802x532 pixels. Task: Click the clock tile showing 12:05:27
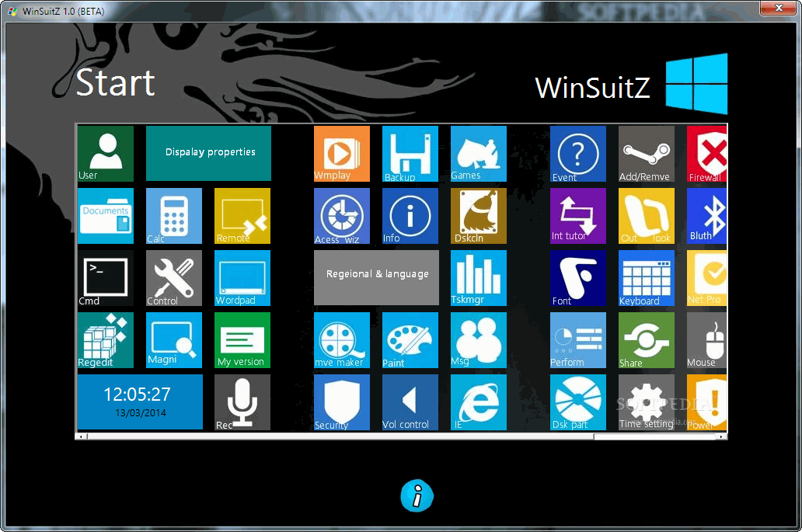[x=140, y=402]
